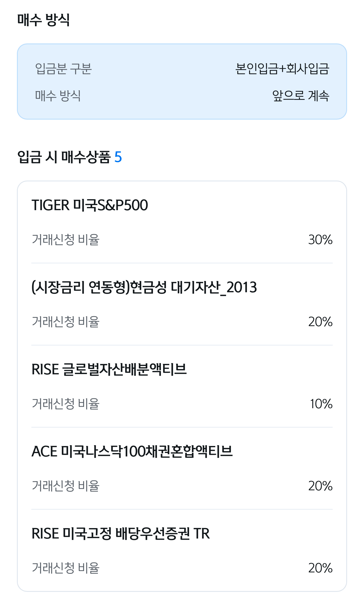Click the 20% ratio of 현금성 대기자산_2013
This screenshot has width=364, height=613.
320,322
